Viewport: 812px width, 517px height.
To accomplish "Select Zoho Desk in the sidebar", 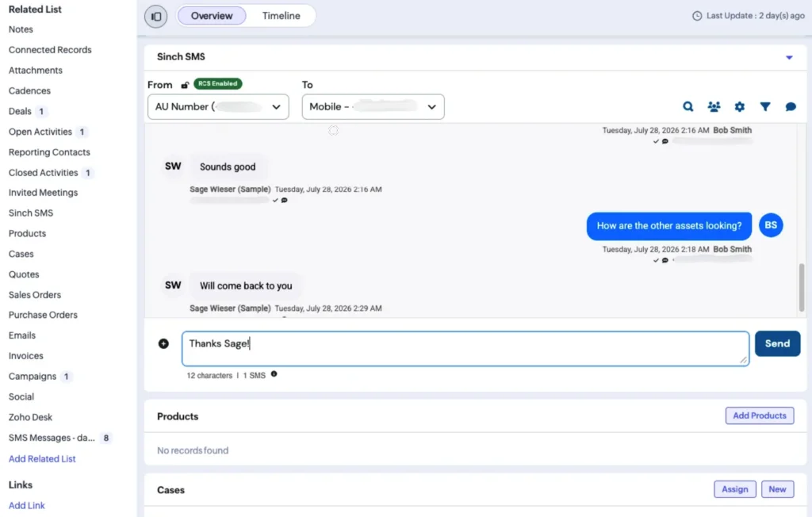I will pos(30,418).
